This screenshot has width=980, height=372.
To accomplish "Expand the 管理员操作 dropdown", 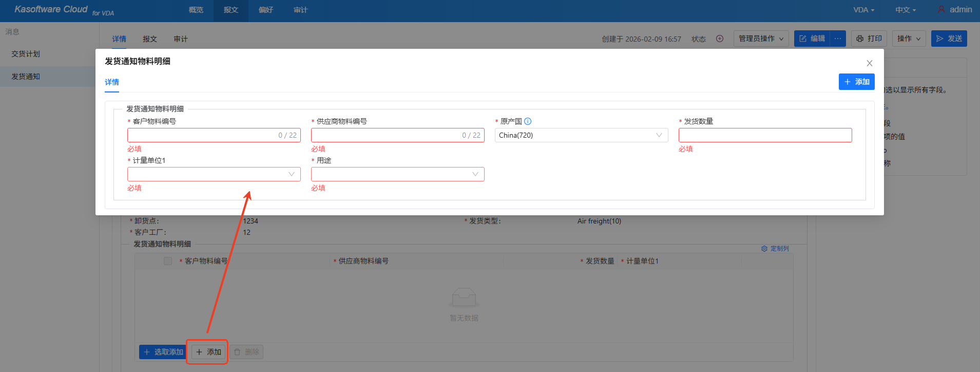I will (x=761, y=39).
